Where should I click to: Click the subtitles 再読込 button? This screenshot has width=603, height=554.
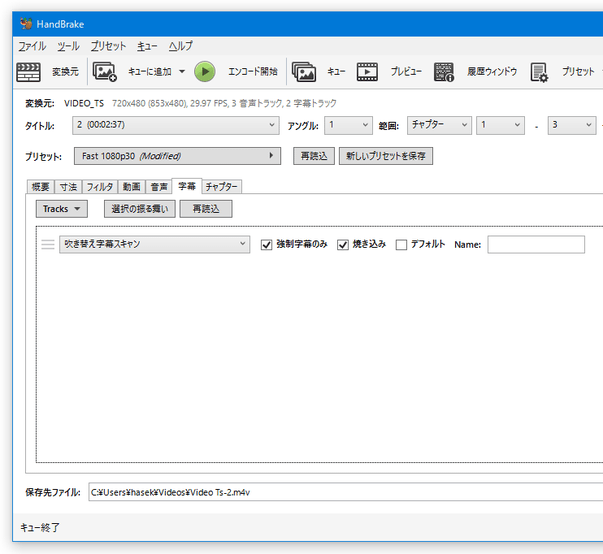click(206, 209)
